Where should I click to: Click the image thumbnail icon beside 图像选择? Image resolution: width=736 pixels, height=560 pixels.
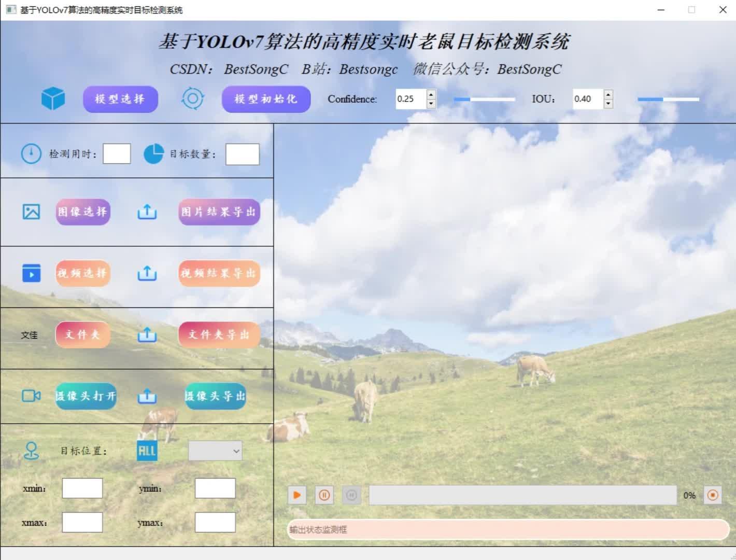(31, 212)
